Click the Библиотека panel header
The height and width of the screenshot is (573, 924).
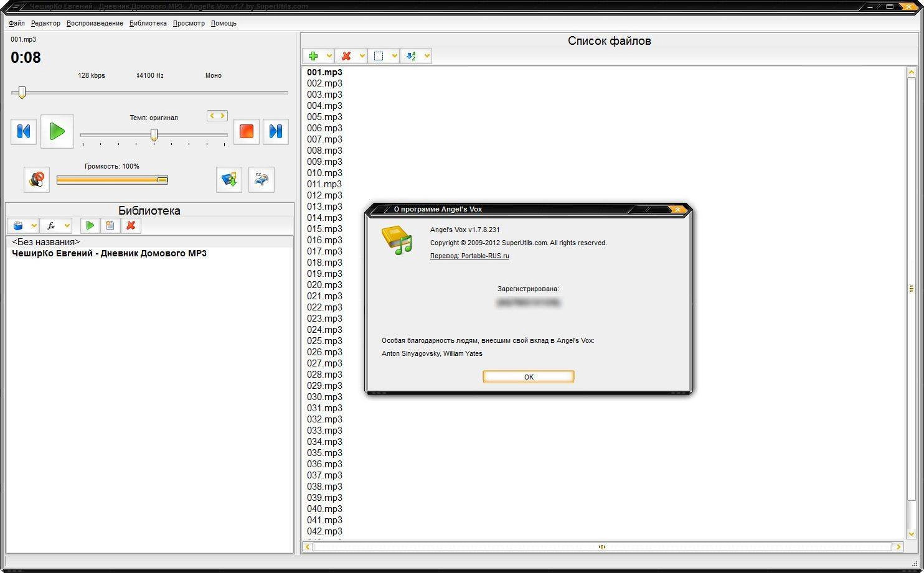[x=149, y=210]
